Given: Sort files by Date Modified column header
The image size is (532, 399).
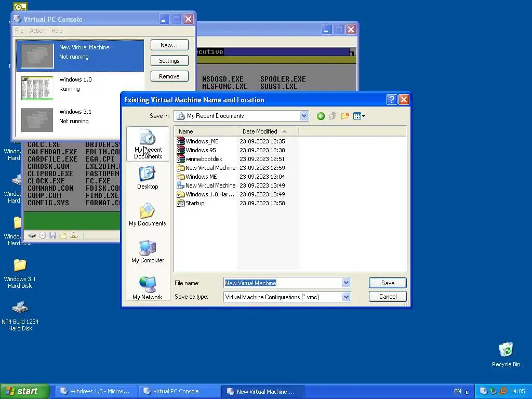Looking at the screenshot, I should coord(268,131).
